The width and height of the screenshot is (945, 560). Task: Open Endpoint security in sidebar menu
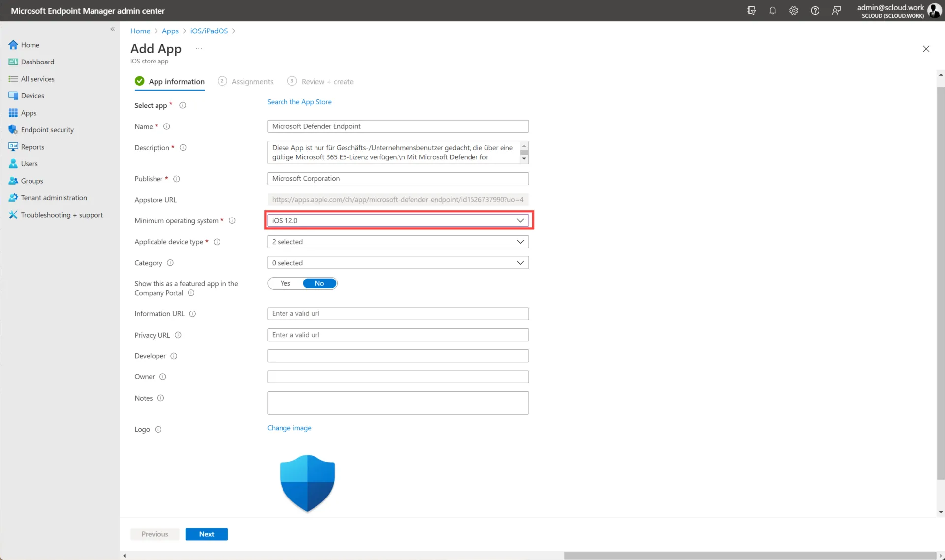tap(47, 130)
